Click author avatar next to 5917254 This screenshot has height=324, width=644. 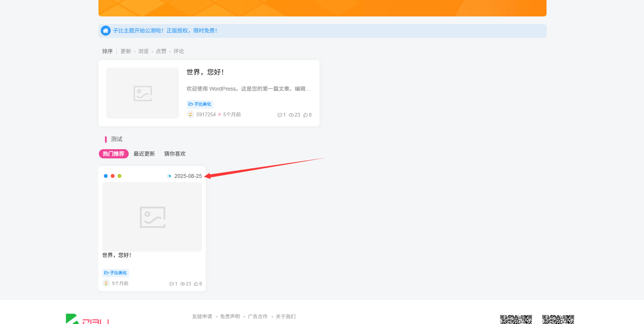tap(190, 114)
